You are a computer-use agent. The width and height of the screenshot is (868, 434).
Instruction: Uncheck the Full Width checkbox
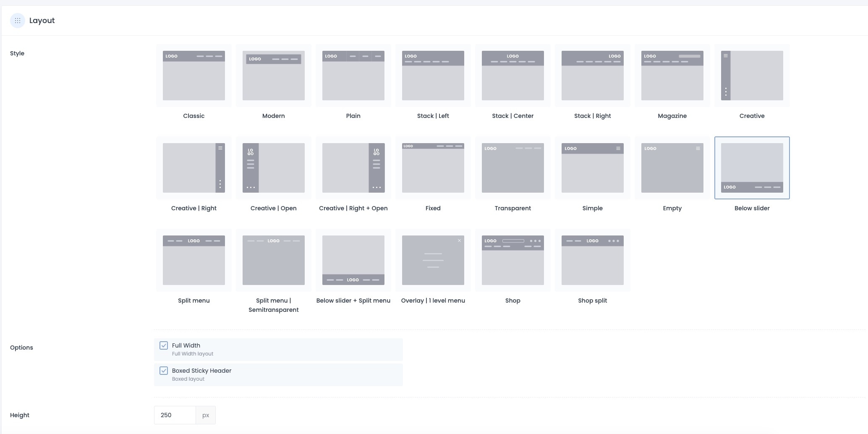click(x=164, y=345)
